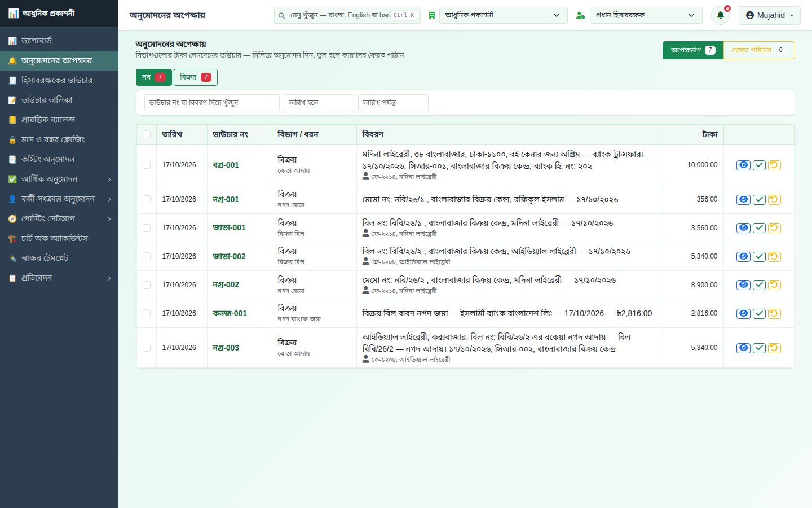812x508 pixels.
Task: Approve voucher নপ্র-002 with the check icon
Action: 759,285
